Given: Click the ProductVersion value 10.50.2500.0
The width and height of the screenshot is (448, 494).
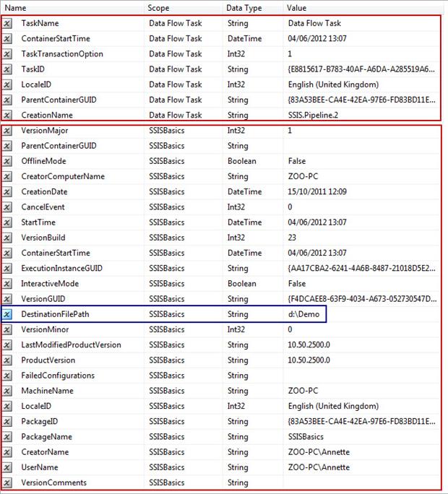Looking at the screenshot, I should click(309, 360).
